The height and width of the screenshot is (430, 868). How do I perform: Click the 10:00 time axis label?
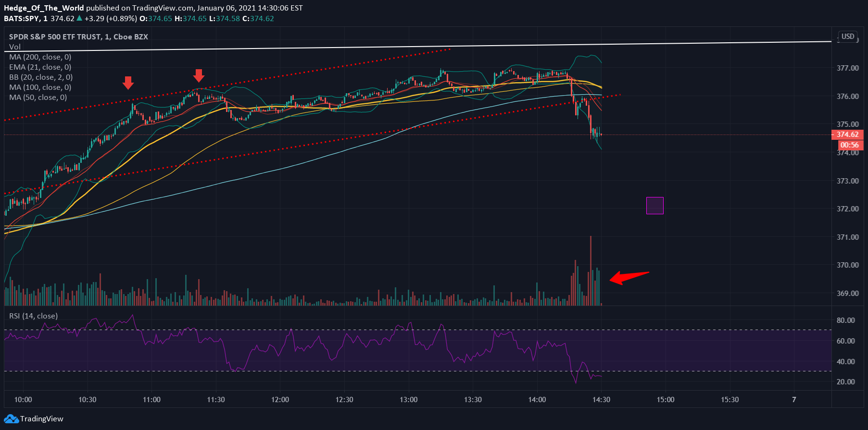tap(23, 400)
